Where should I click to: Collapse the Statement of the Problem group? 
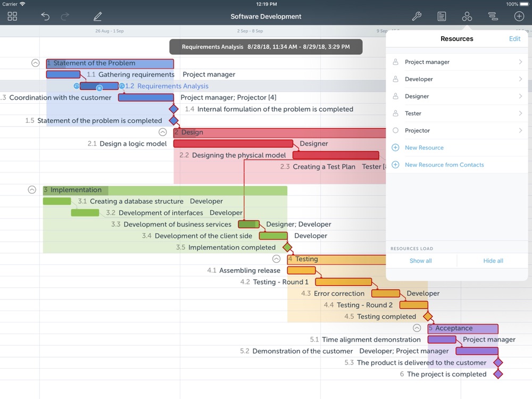(36, 63)
